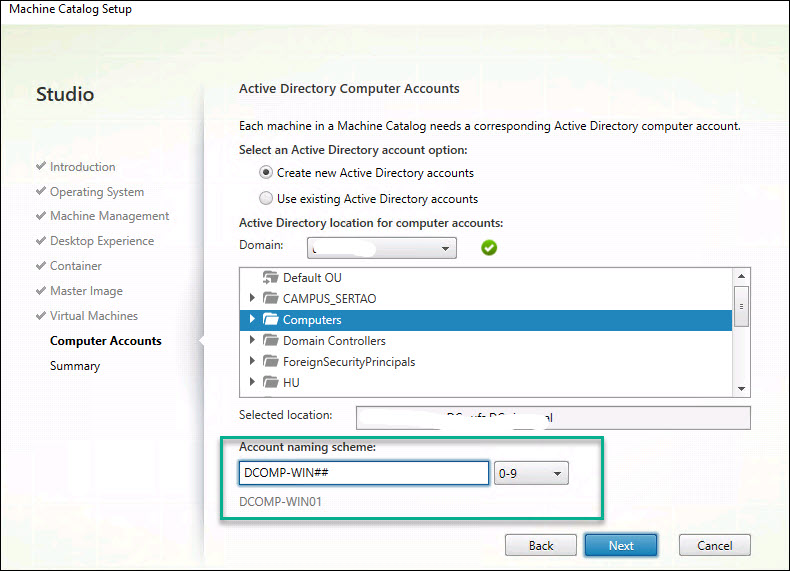Go to the Summary step
The width and height of the screenshot is (790, 571).
[x=75, y=366]
